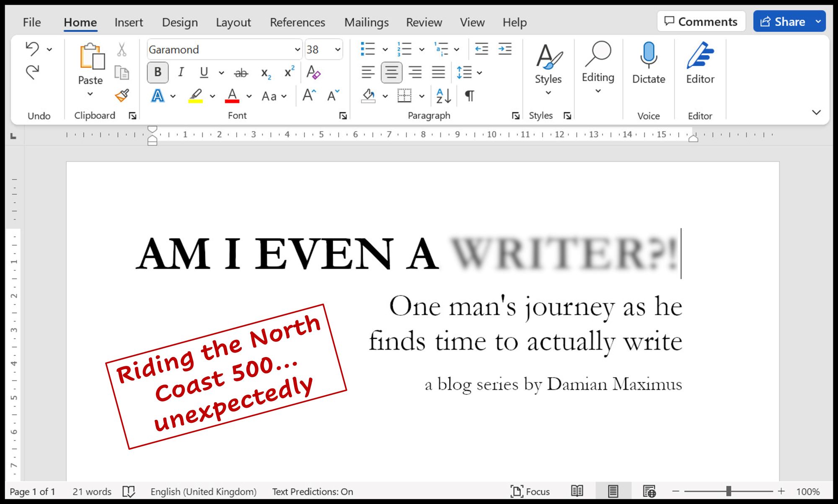This screenshot has height=504, width=838.
Task: Click the Strikethrough icon
Action: (241, 73)
